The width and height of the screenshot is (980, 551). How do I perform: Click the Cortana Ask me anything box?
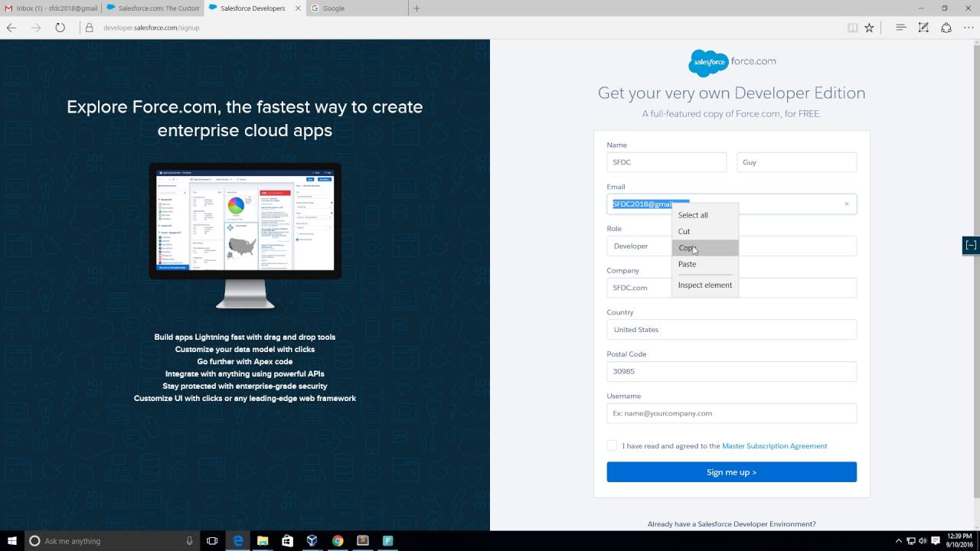[x=111, y=540]
